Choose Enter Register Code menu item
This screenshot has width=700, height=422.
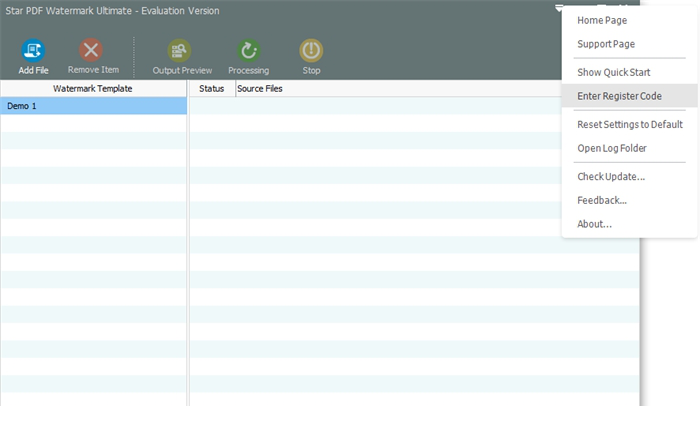tap(629, 96)
